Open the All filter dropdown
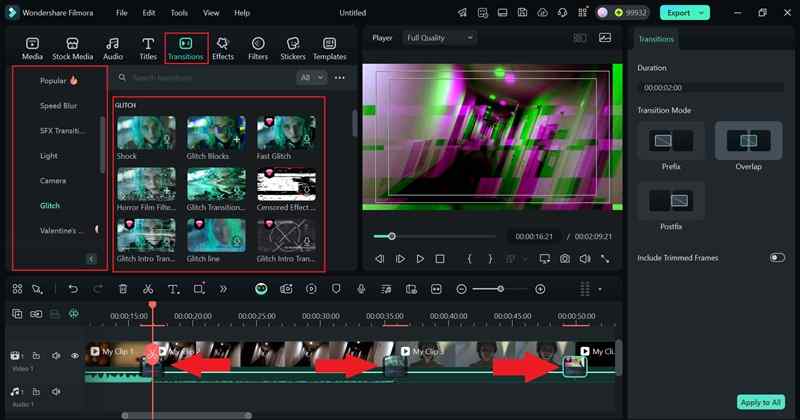This screenshot has width=800, height=420. point(311,78)
